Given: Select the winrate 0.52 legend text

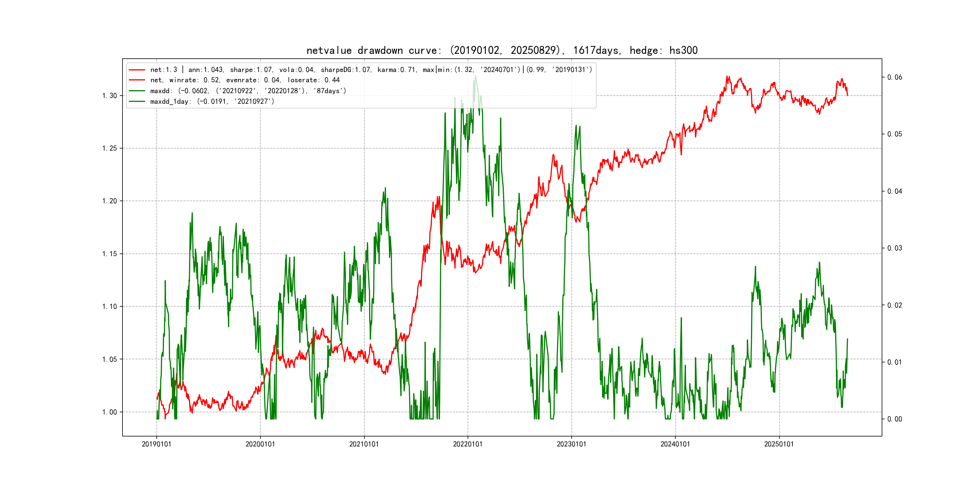Looking at the screenshot, I should [245, 80].
